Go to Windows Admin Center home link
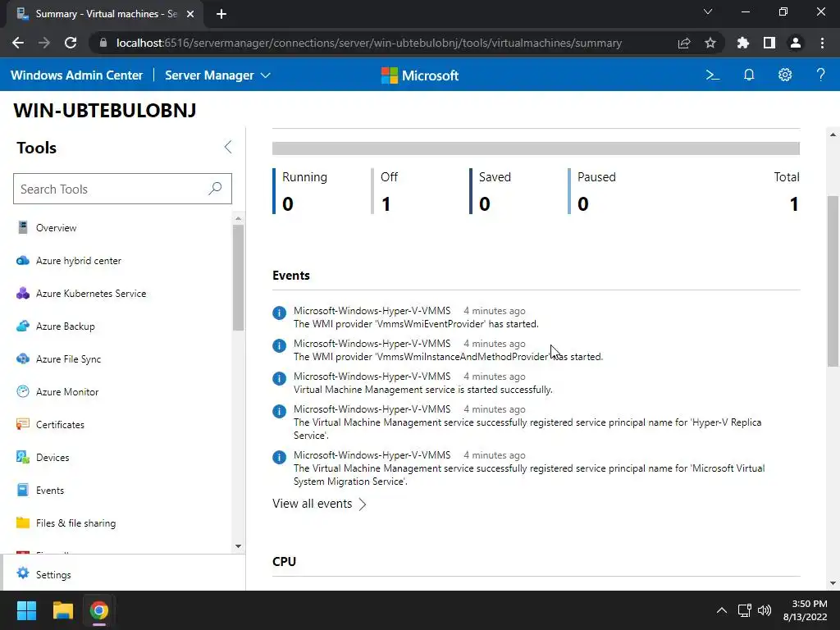Viewport: 840px width, 630px height. point(76,75)
